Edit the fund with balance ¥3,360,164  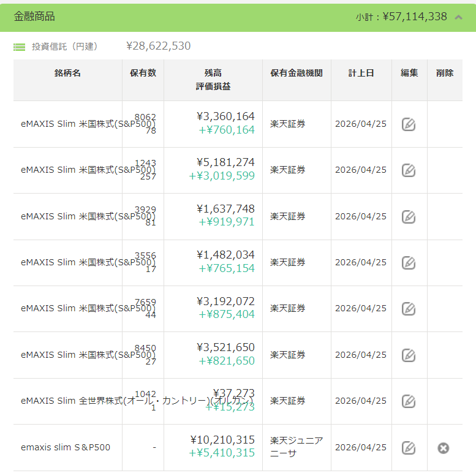click(409, 124)
